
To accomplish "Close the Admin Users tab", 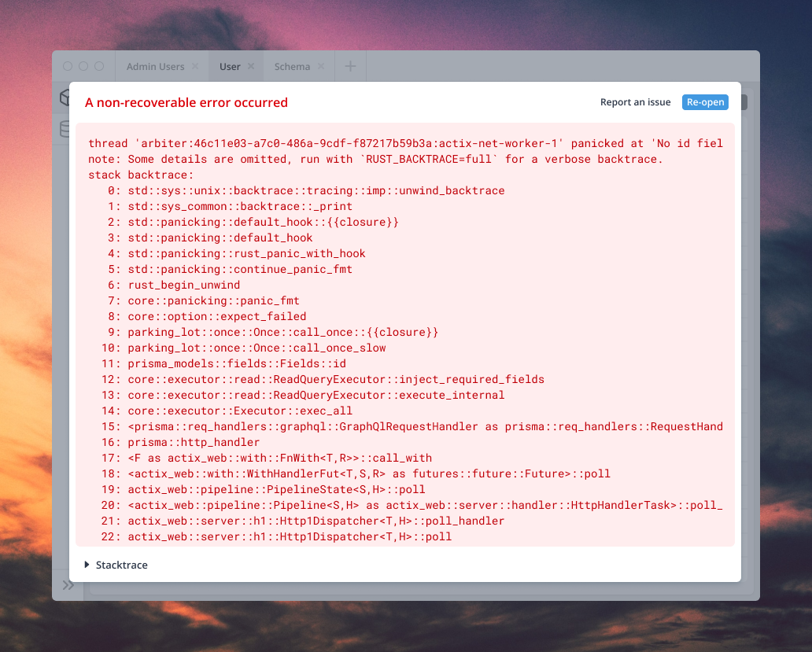I will coord(195,66).
